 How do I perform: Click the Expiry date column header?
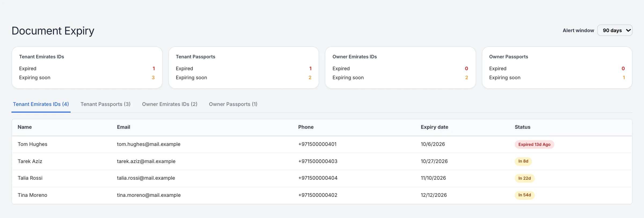[x=434, y=127]
